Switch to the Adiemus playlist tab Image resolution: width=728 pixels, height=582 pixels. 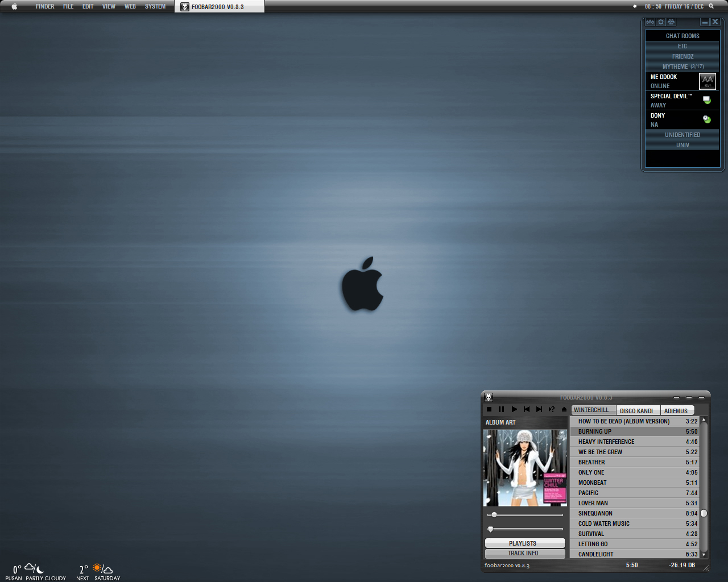pyautogui.click(x=677, y=410)
